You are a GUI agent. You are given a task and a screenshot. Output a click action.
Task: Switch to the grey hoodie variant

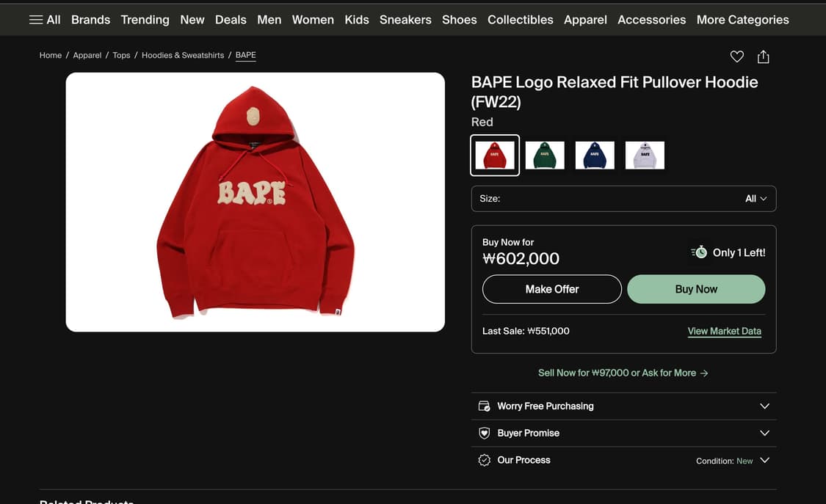[x=645, y=156]
